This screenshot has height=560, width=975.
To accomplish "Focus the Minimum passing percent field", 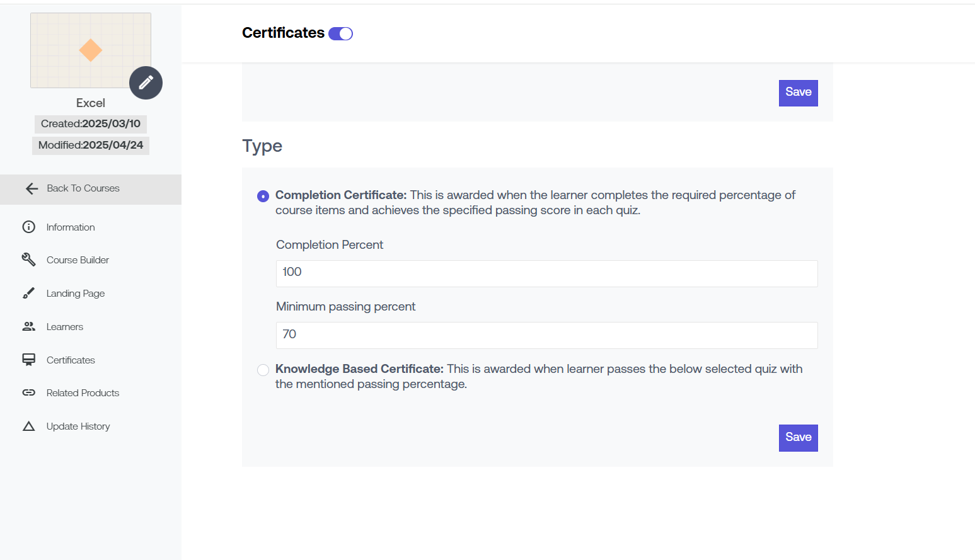I will pyautogui.click(x=546, y=335).
